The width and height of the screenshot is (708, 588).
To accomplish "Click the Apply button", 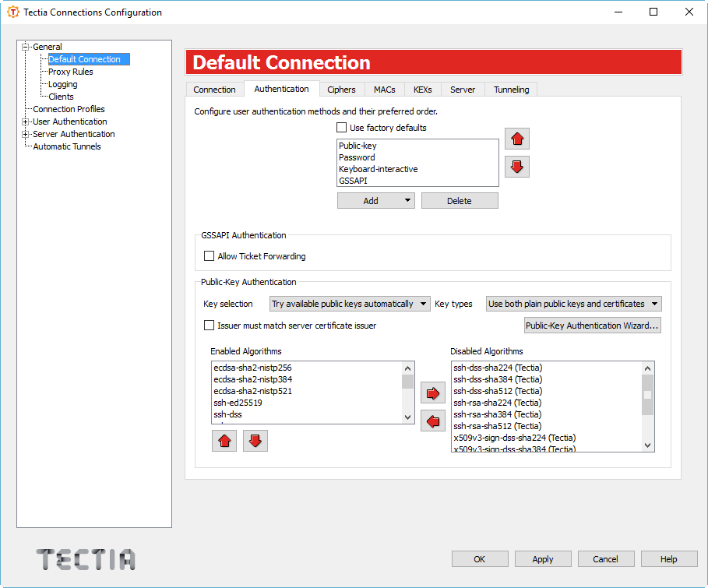I will pyautogui.click(x=542, y=558).
